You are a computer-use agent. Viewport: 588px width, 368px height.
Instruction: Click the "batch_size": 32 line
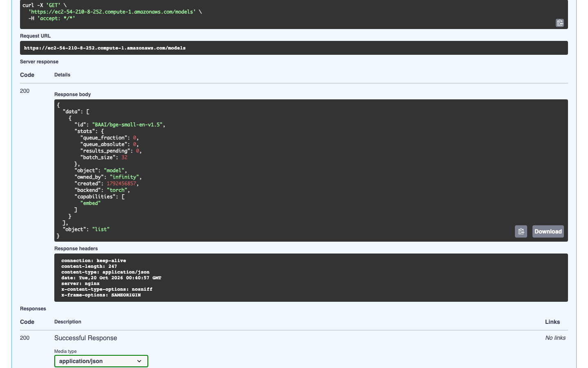coord(104,157)
